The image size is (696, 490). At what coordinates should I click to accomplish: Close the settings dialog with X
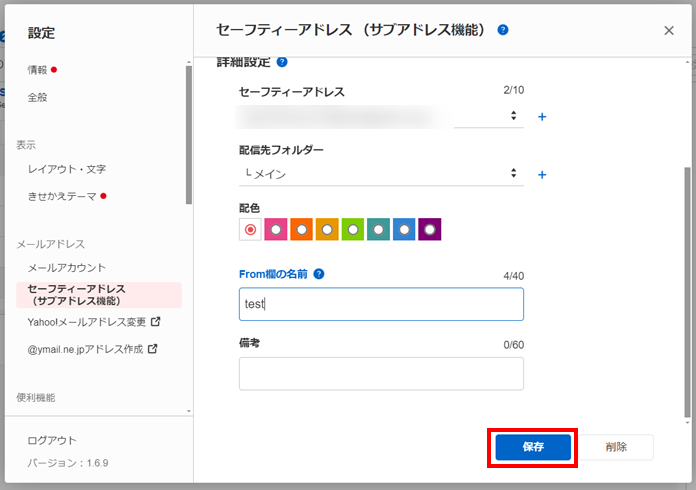pyautogui.click(x=669, y=31)
